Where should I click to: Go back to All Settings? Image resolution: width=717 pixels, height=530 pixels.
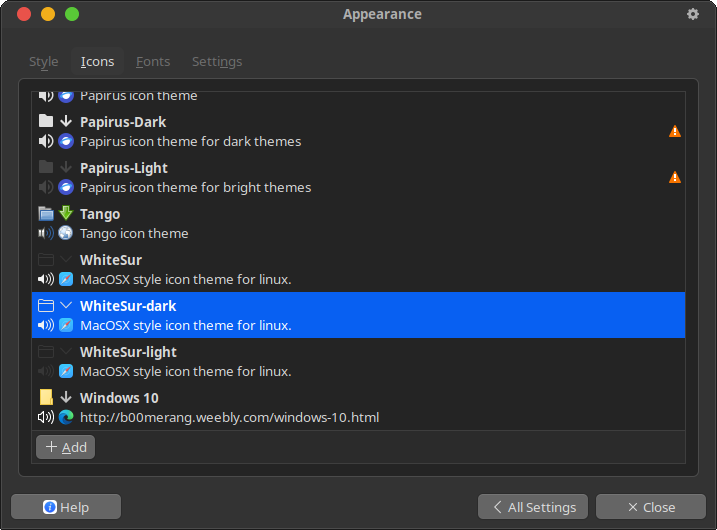coord(532,507)
